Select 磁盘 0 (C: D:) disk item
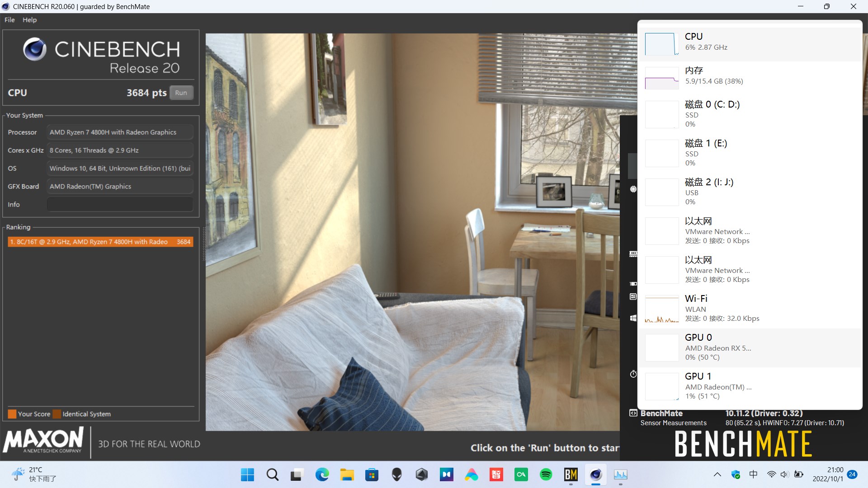Viewport: 868px width, 488px height. pyautogui.click(x=750, y=114)
